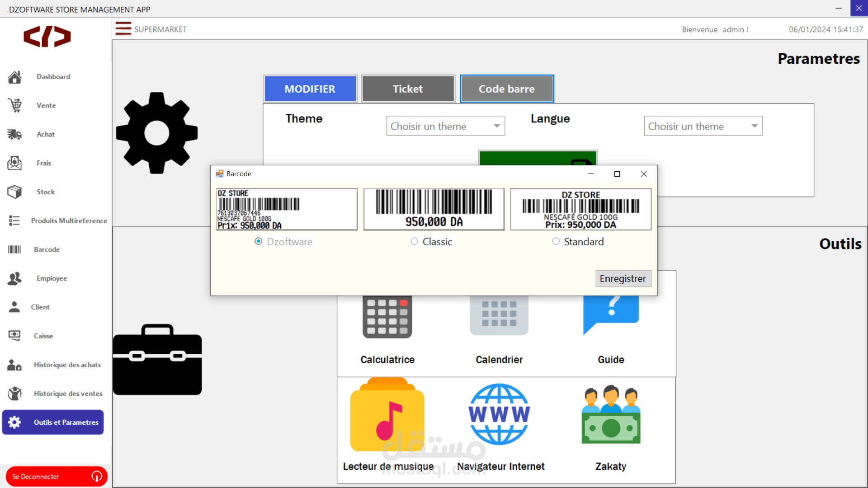Image resolution: width=868 pixels, height=488 pixels.
Task: Click the hamburger menu icon beside SUPERMARKET
Action: 123,29
